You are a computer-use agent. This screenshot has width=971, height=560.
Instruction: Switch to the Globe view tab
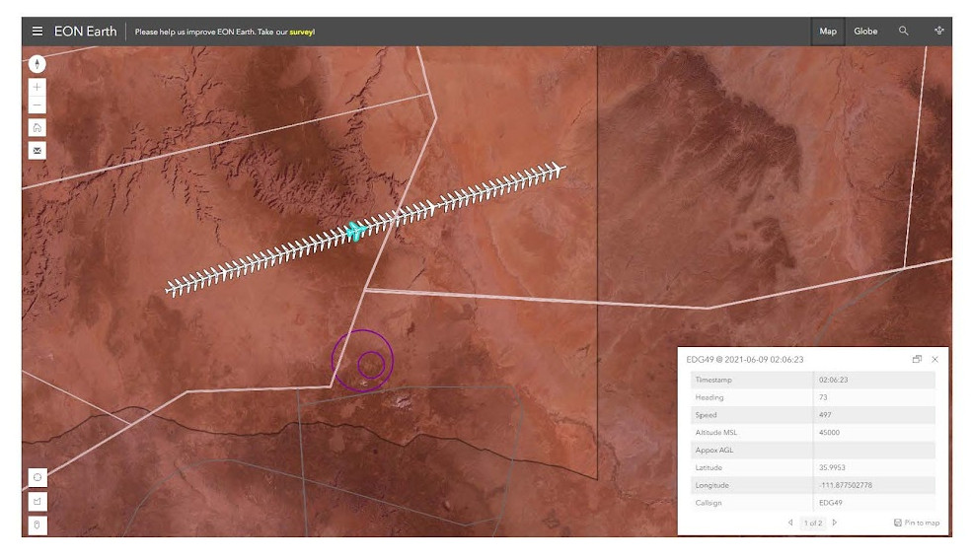pos(865,32)
